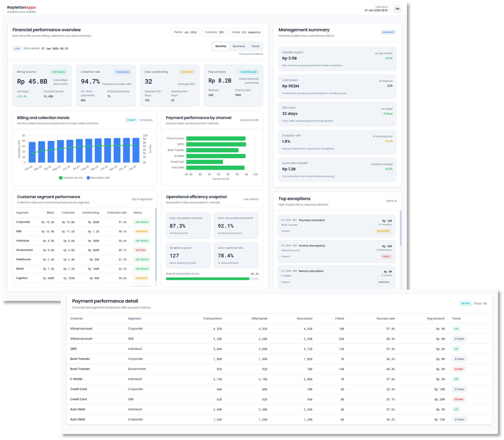Click the Overall automation score progress bar
The height and width of the screenshot is (440, 504).
[x=212, y=279]
